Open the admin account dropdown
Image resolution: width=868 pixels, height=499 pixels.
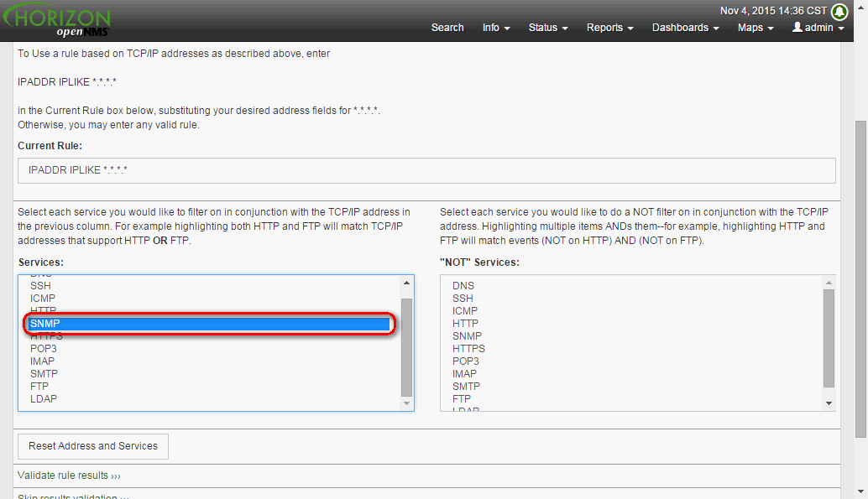[x=818, y=28]
